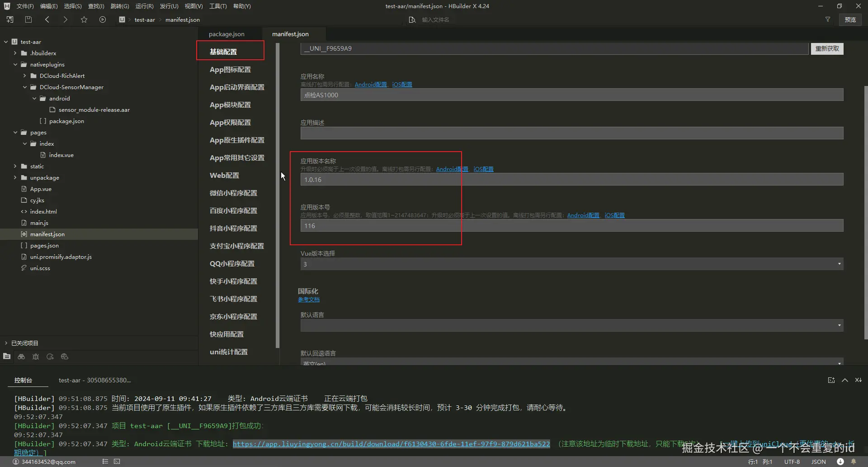This screenshot has height=467, width=868.
Task: Click the filter funnel icon
Action: click(828, 19)
